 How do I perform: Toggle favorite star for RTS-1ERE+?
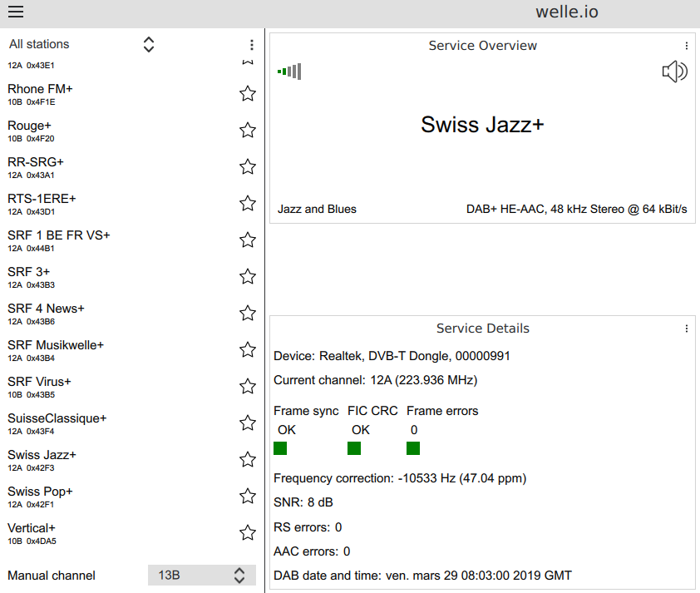point(248,204)
